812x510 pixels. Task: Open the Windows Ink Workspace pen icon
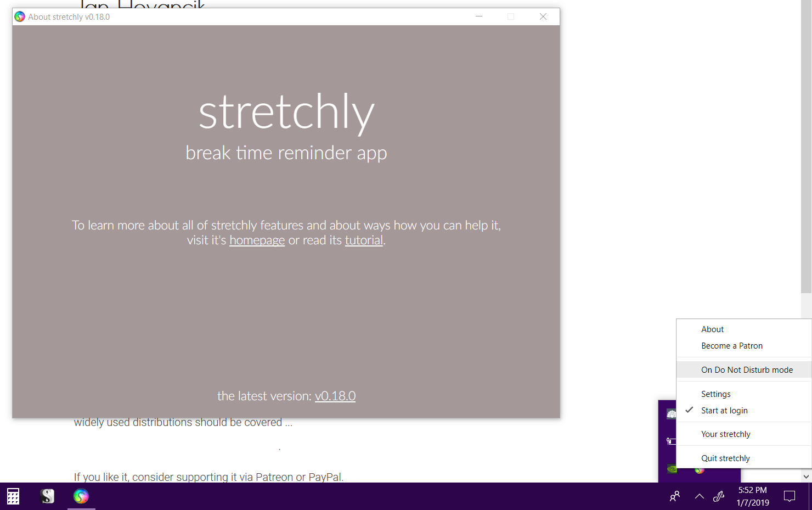719,496
